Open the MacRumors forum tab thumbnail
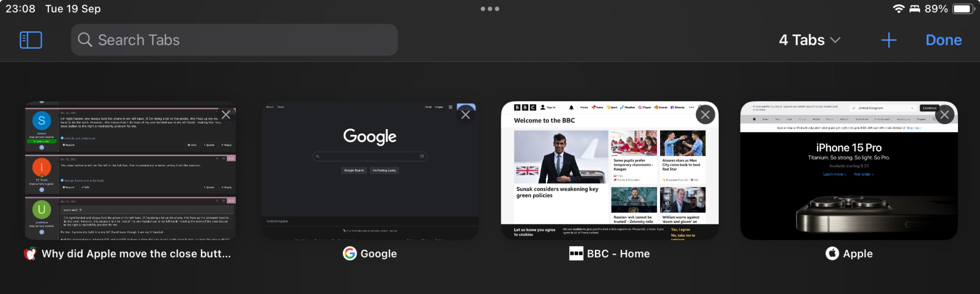Screen dimensions: 980x294 (130, 171)
